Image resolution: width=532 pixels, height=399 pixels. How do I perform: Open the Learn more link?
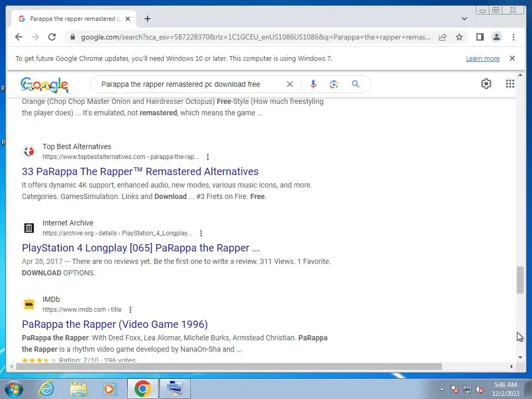tap(483, 58)
